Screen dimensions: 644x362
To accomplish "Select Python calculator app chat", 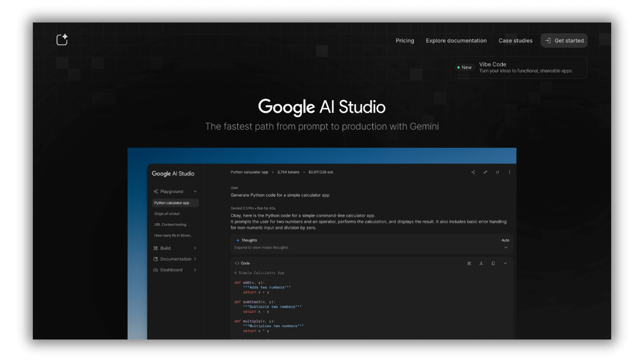I will coord(175,203).
